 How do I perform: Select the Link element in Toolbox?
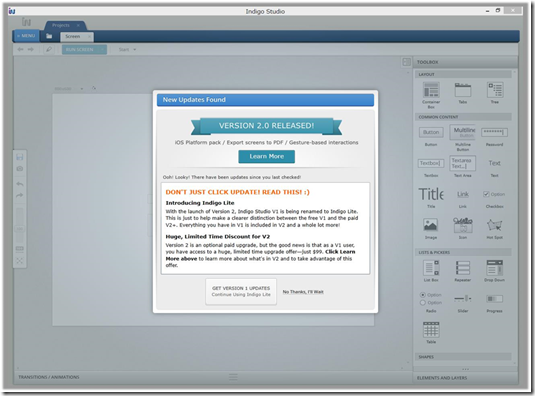(x=463, y=199)
